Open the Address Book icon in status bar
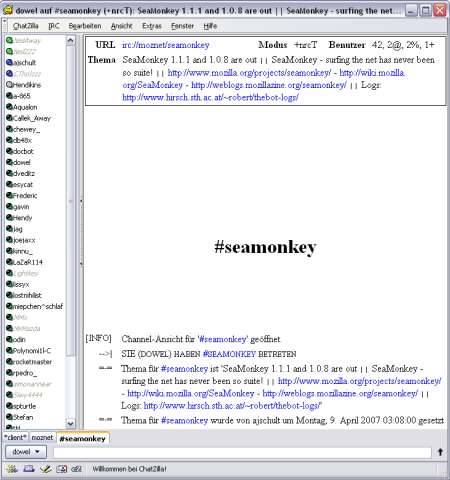Viewport: 450px width, 480px height. coord(61,469)
